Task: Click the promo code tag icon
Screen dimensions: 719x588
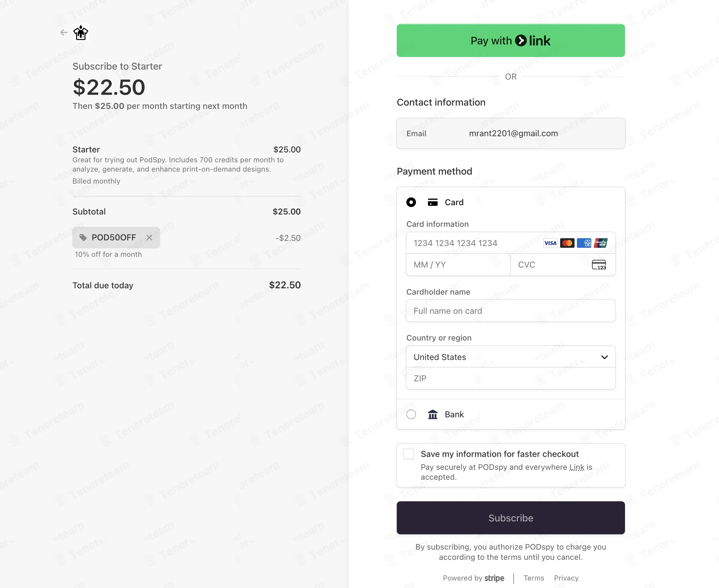Action: [83, 237]
